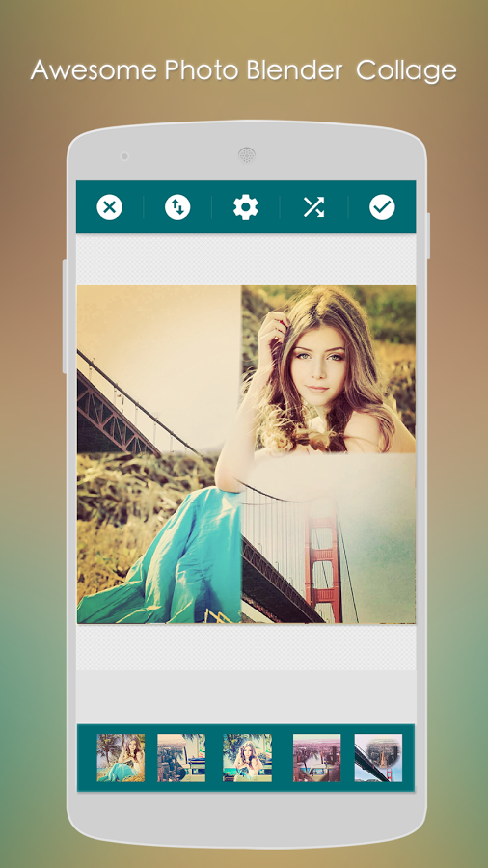
Task: Confirm collage with the checkmark icon
Action: [x=382, y=207]
